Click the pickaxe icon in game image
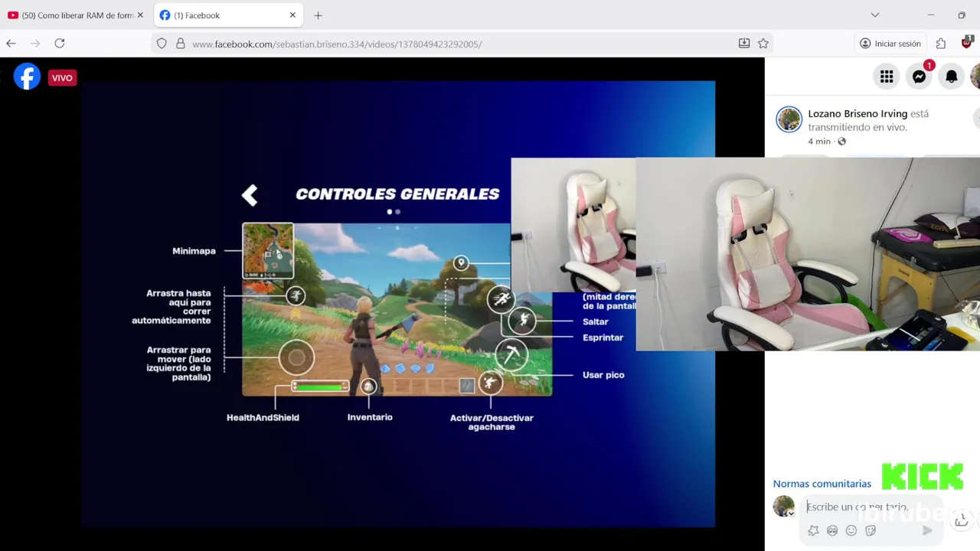The height and width of the screenshot is (551, 980). pos(511,354)
